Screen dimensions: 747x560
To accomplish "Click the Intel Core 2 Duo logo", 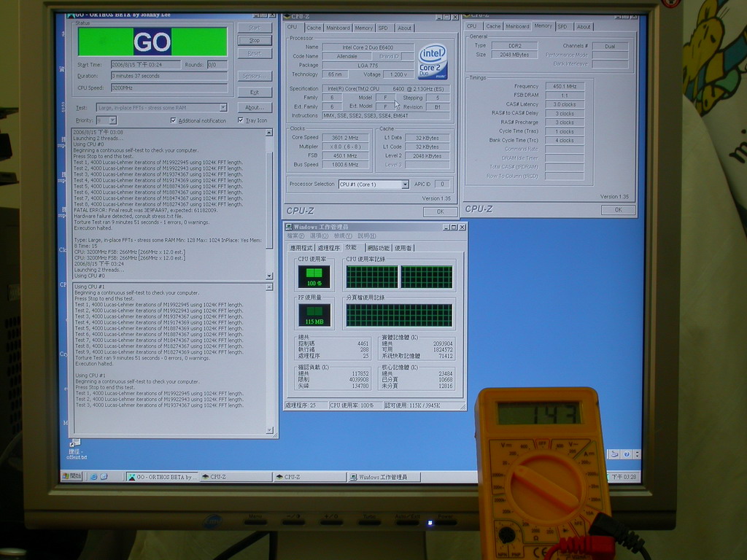I will [x=433, y=62].
